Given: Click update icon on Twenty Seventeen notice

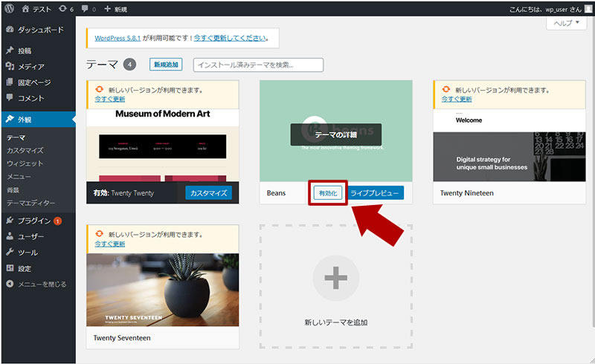Looking at the screenshot, I should coord(100,233).
